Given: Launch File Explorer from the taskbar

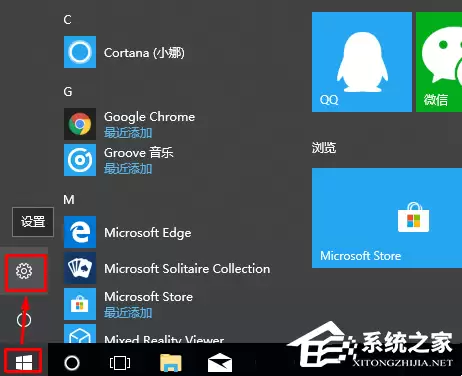Looking at the screenshot, I should (x=171, y=363).
